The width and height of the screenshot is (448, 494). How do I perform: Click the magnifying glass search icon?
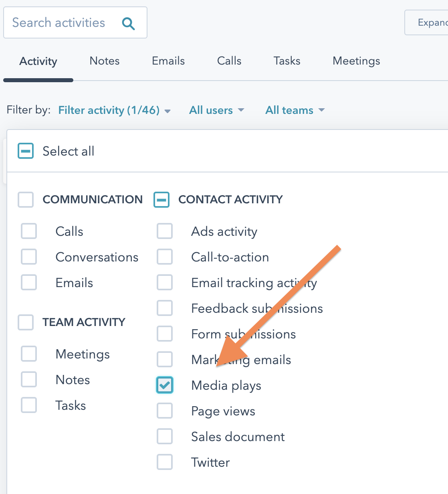[128, 23]
